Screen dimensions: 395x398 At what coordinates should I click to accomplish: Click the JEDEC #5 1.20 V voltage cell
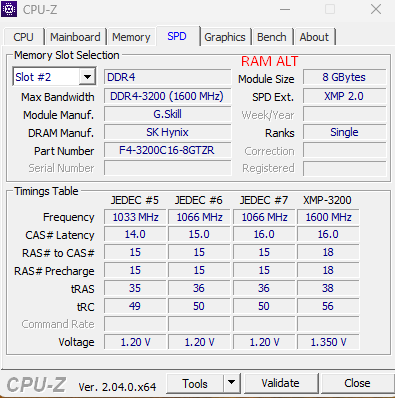[x=135, y=342]
